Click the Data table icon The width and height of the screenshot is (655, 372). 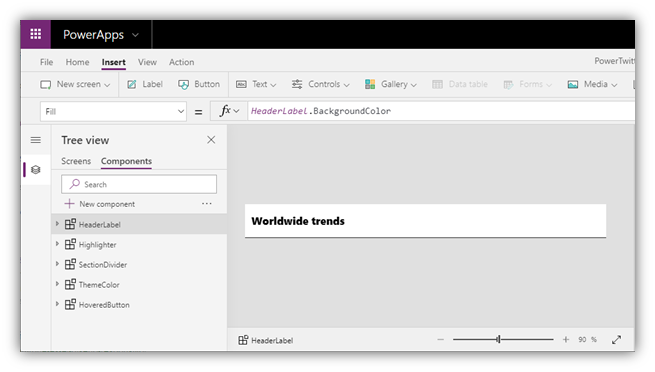coord(437,84)
